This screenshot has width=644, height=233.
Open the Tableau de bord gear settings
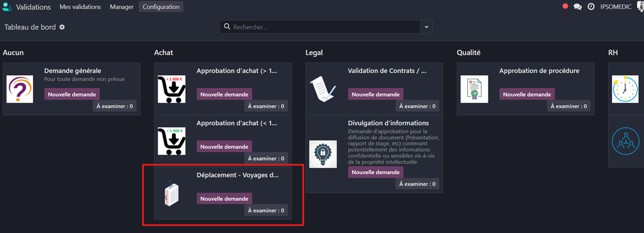pos(62,27)
